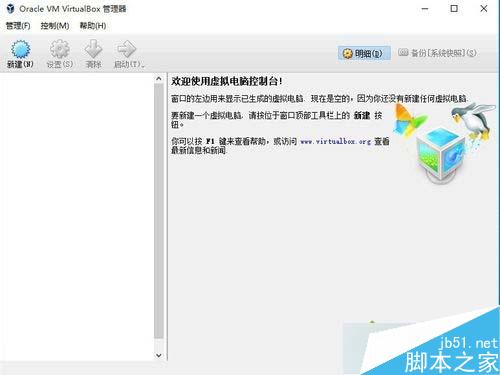The image size is (500, 375).
Task: Open the 帮助(H) menu
Action: (93, 26)
